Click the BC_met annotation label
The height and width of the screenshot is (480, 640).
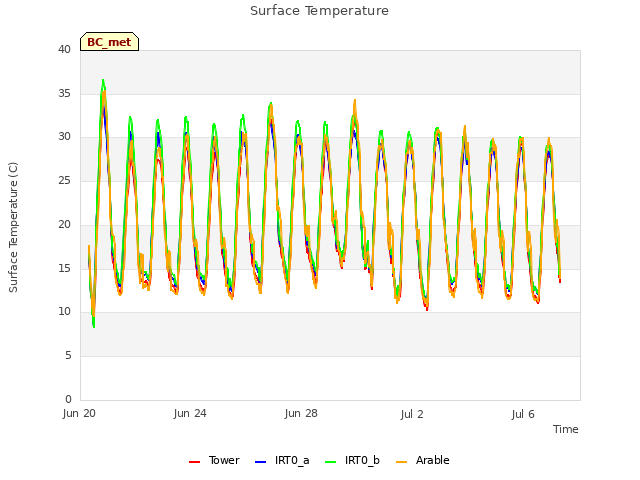[109, 42]
